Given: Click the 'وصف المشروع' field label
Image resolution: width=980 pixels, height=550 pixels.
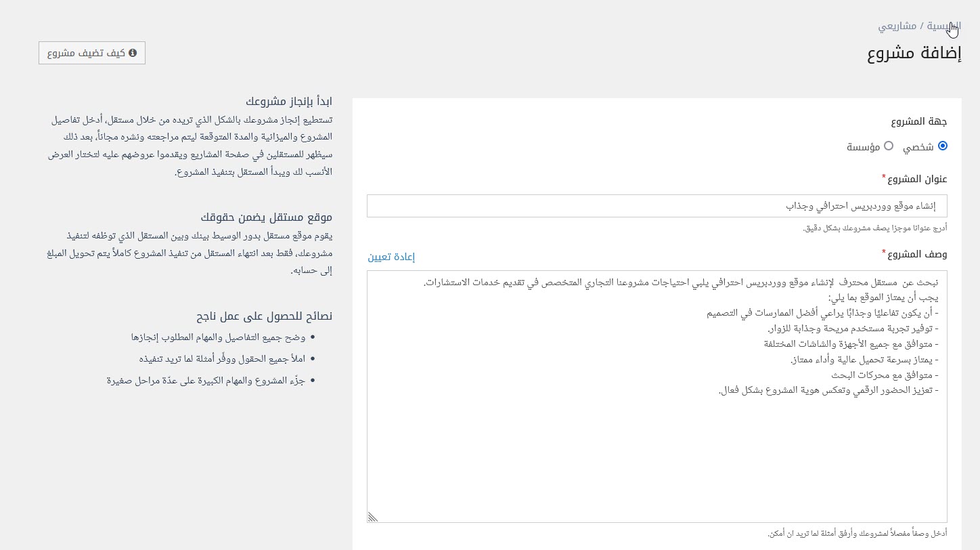Looking at the screenshot, I should click(x=917, y=254).
